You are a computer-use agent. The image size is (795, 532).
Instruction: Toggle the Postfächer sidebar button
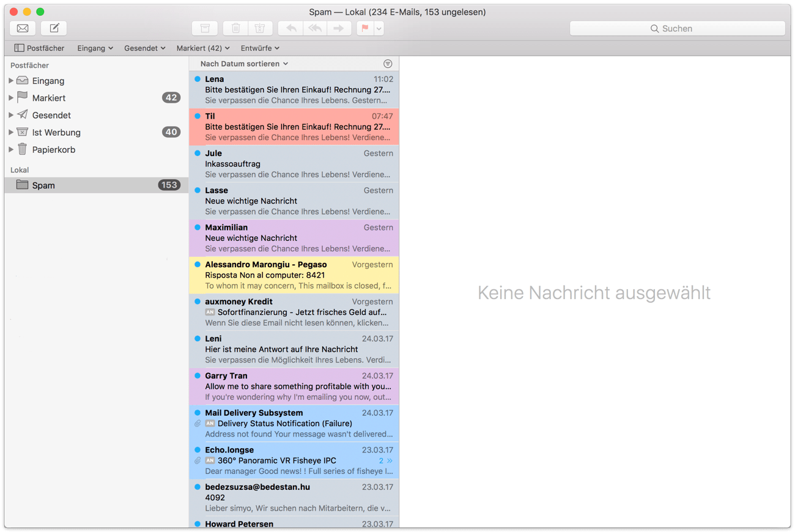[39, 48]
